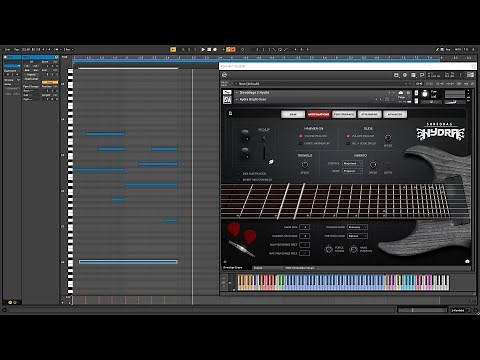The image size is (480, 360).
Task: Switch to the MAIN tab
Action: pyautogui.click(x=293, y=114)
